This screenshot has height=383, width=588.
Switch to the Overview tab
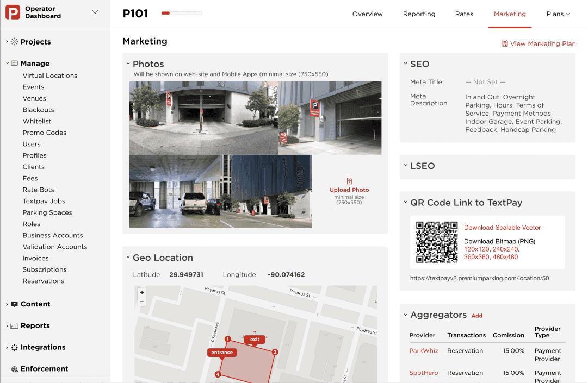point(367,14)
